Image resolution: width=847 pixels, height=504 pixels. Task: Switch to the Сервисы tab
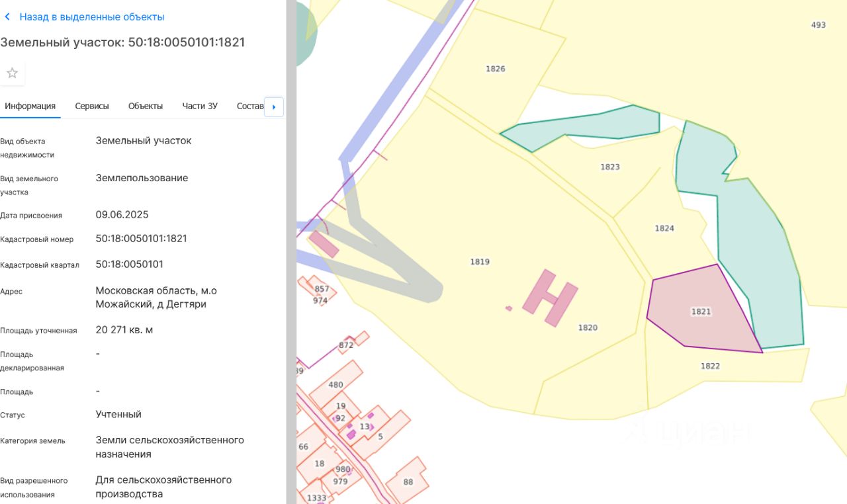click(92, 106)
